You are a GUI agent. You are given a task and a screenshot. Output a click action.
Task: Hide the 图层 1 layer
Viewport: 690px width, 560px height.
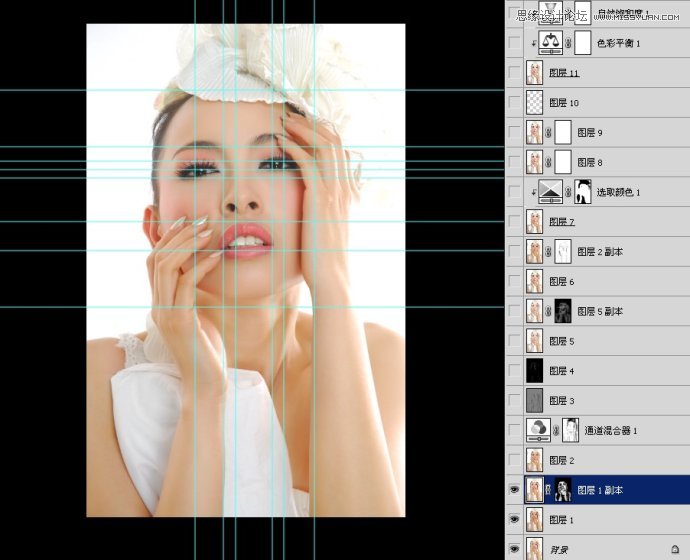point(514,520)
